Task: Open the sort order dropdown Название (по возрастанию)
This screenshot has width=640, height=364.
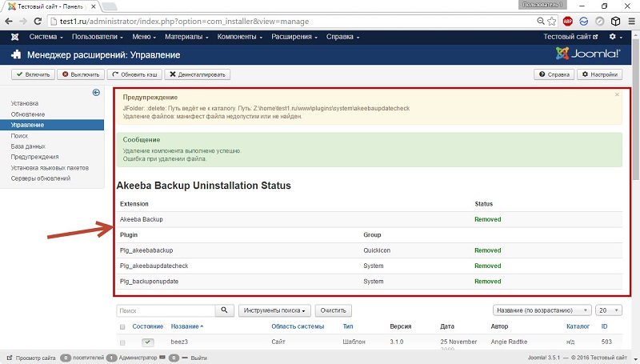Action: (x=542, y=310)
